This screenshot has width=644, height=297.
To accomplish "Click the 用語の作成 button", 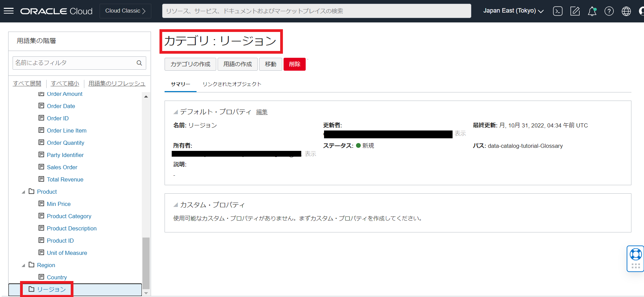I will (x=238, y=64).
